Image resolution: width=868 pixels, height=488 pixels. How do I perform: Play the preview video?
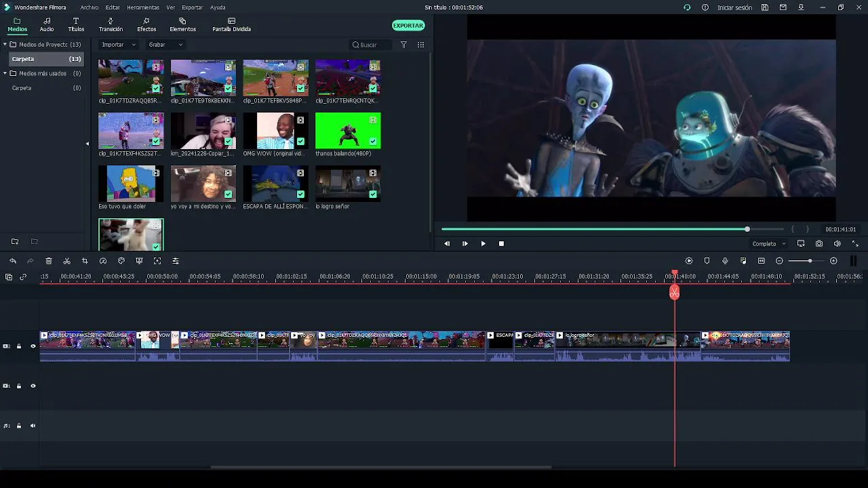point(483,243)
